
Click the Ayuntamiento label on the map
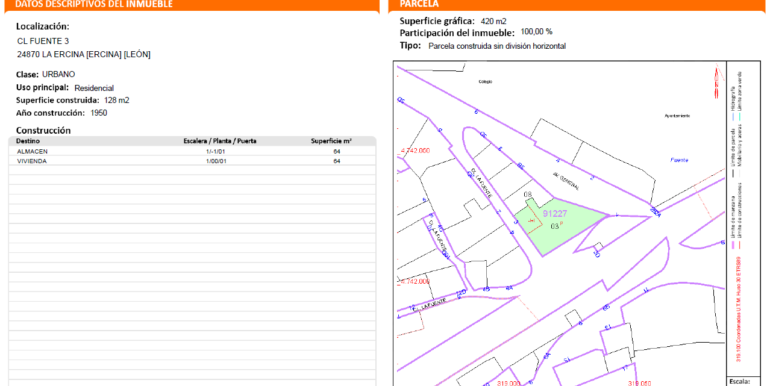coord(677,116)
